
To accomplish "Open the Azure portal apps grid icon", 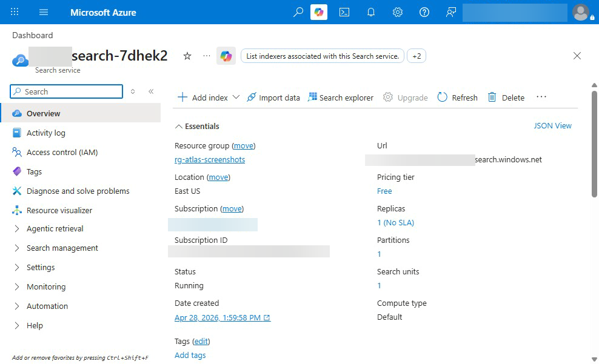I will click(15, 12).
